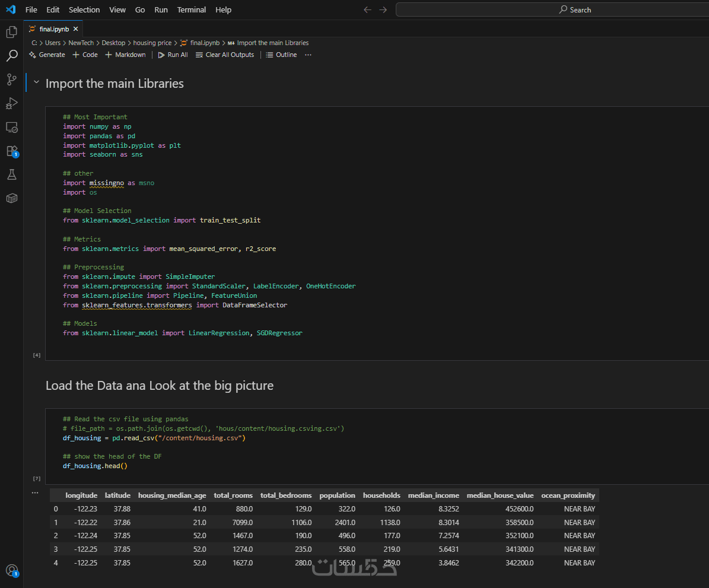
Task: Add a new Markdown cell
Action: (x=125, y=55)
